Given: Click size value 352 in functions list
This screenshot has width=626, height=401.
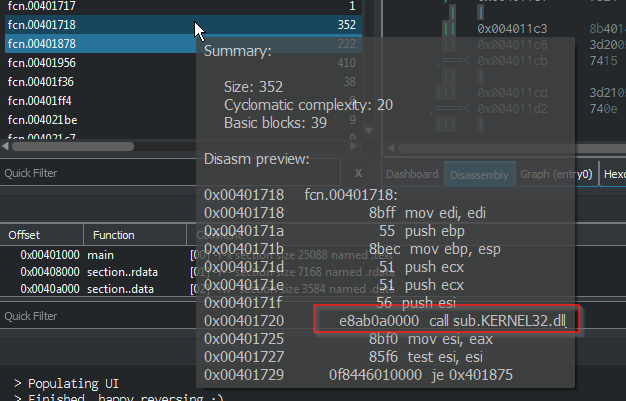Looking at the screenshot, I should pyautogui.click(x=347, y=25).
